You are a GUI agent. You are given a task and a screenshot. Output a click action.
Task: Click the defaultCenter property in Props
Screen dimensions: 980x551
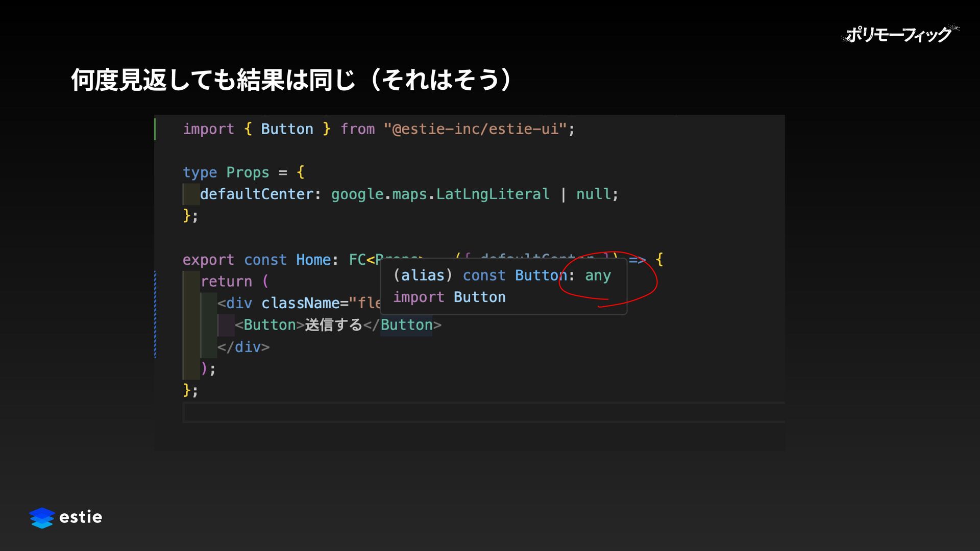[x=256, y=194]
